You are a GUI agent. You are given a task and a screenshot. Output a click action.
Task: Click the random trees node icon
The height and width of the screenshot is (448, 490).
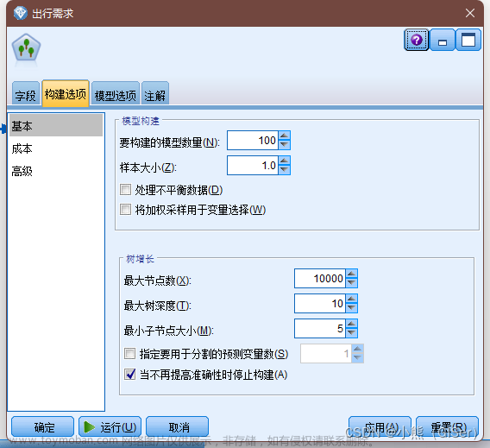[26, 48]
